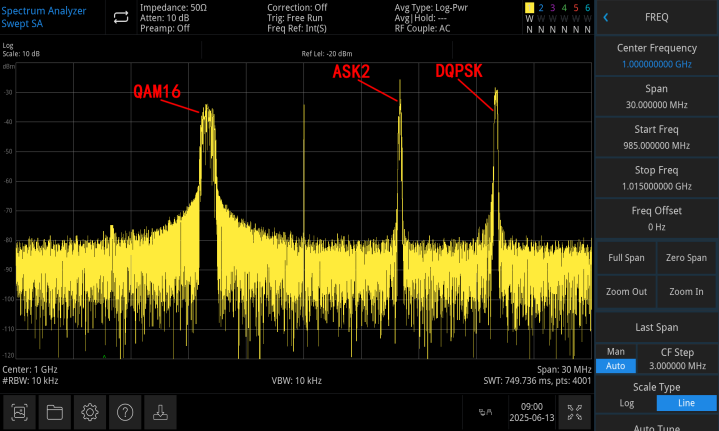Select trace 3 indicator
This screenshot has height=431, width=719.
pos(553,8)
